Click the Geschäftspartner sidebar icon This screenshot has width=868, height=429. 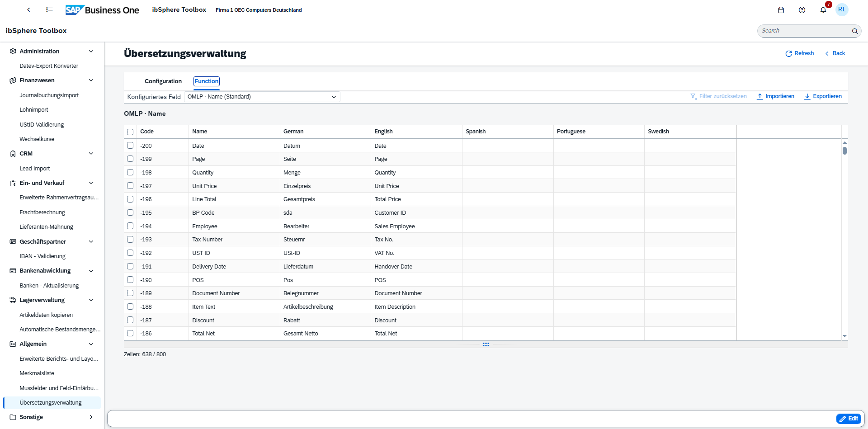point(13,241)
